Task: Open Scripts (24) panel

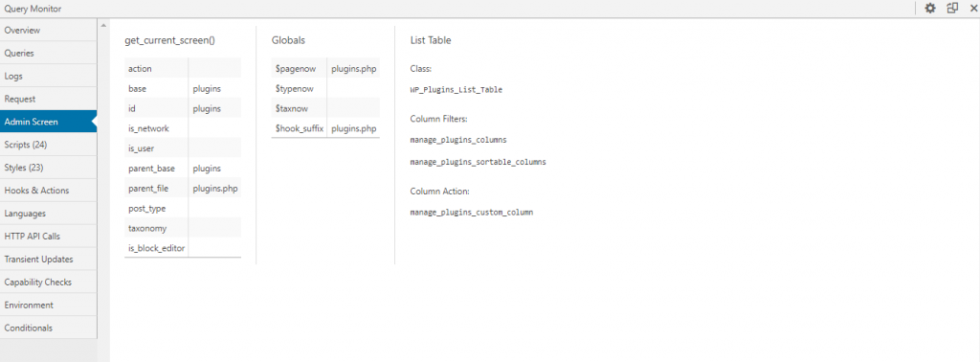Action: [49, 145]
